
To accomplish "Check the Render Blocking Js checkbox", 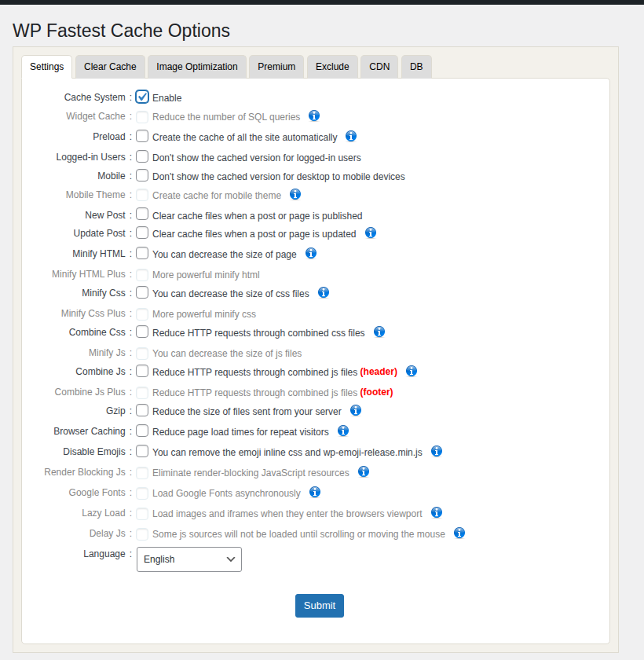I will coord(142,473).
